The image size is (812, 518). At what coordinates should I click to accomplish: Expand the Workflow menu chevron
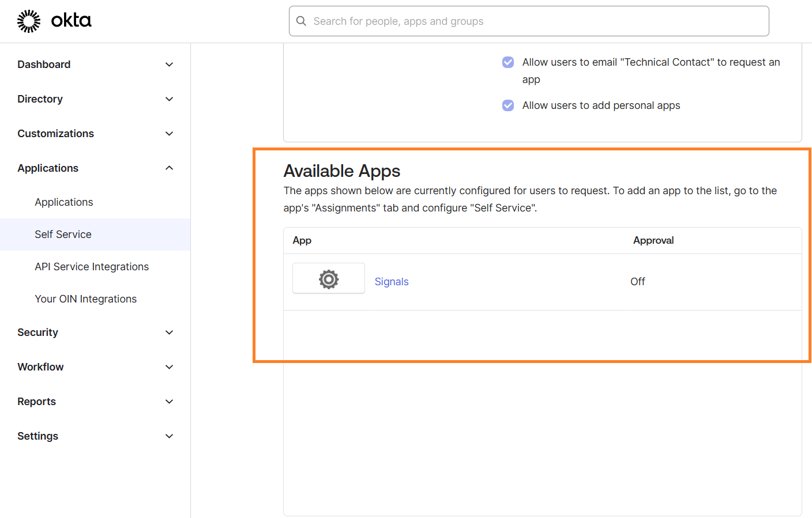point(169,367)
